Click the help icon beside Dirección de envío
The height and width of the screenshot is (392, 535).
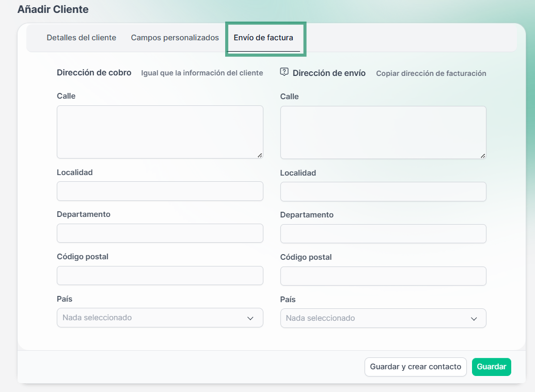[x=284, y=72]
